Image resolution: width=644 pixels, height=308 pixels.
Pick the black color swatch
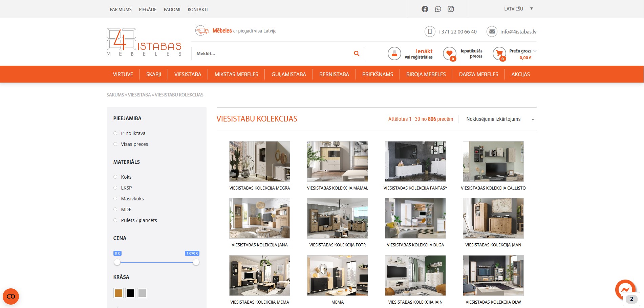tap(130, 293)
